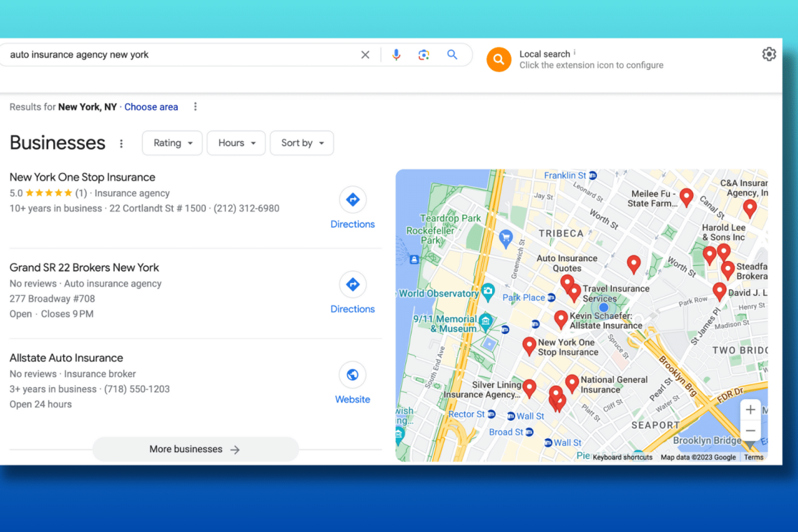Zoom in on the map
Image resolution: width=798 pixels, height=532 pixels.
pos(750,409)
